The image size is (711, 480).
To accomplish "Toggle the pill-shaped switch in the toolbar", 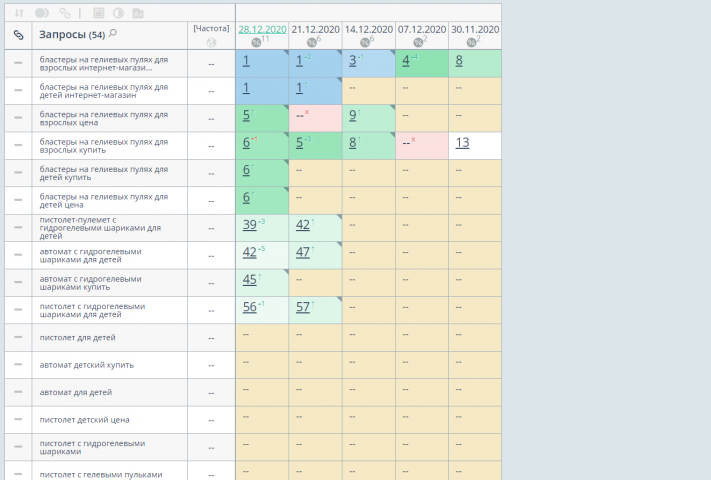I will tap(42, 13).
